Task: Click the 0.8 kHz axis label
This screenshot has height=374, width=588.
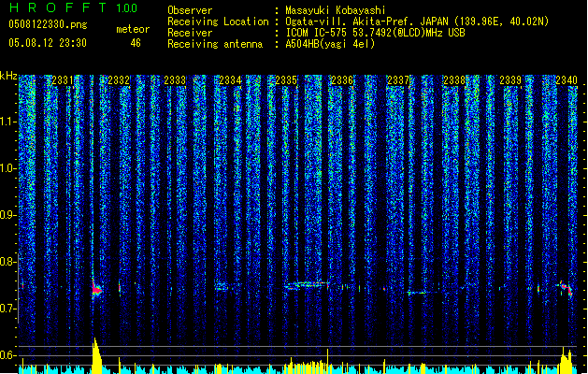Action: (8, 262)
